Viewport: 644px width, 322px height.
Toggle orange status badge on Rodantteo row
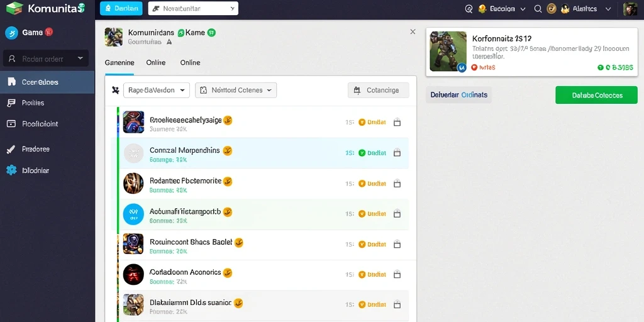coord(362,184)
